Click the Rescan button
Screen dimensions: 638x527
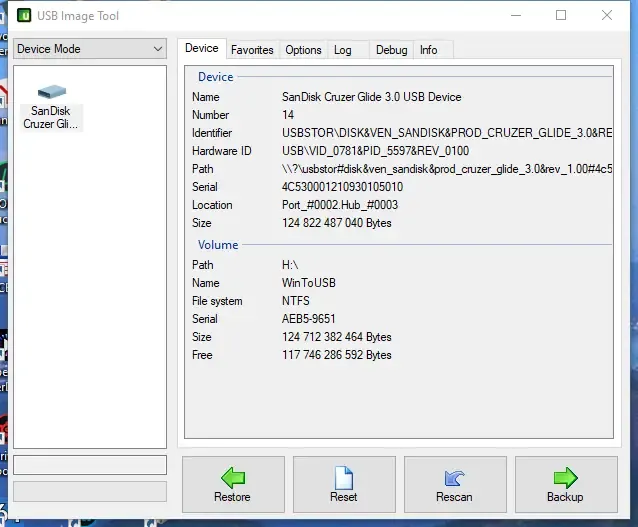(x=455, y=484)
